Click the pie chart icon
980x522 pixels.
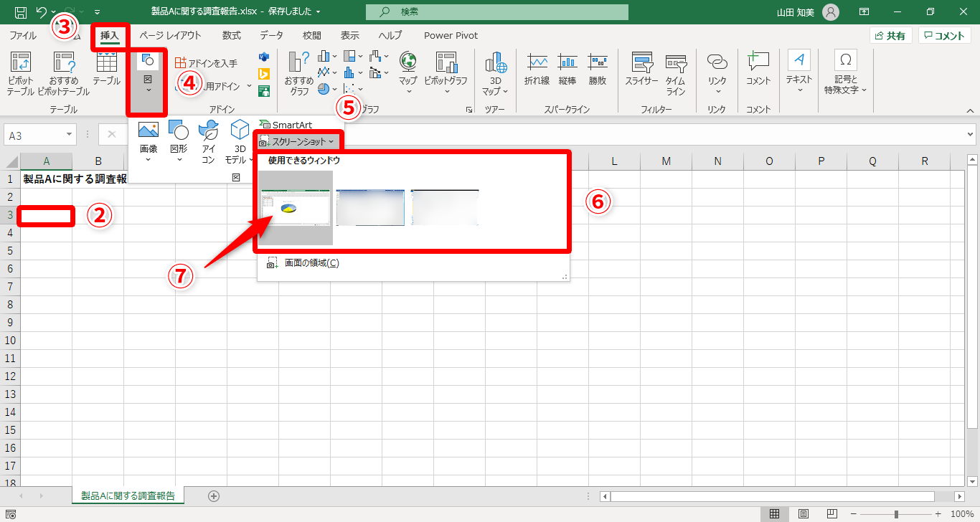(x=324, y=89)
